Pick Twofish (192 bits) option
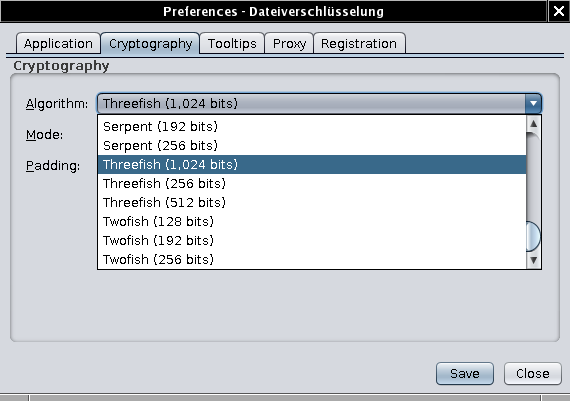Screen dimensions: 570x401 point(312,240)
